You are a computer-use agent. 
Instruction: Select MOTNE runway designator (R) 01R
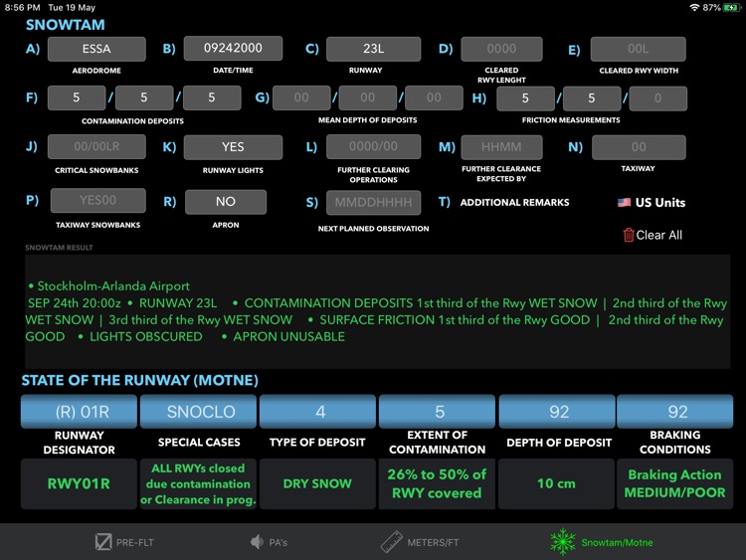pyautogui.click(x=79, y=412)
